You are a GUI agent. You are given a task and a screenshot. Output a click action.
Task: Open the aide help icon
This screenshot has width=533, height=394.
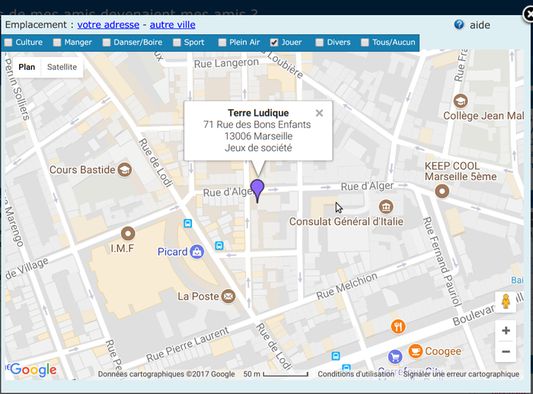(459, 24)
